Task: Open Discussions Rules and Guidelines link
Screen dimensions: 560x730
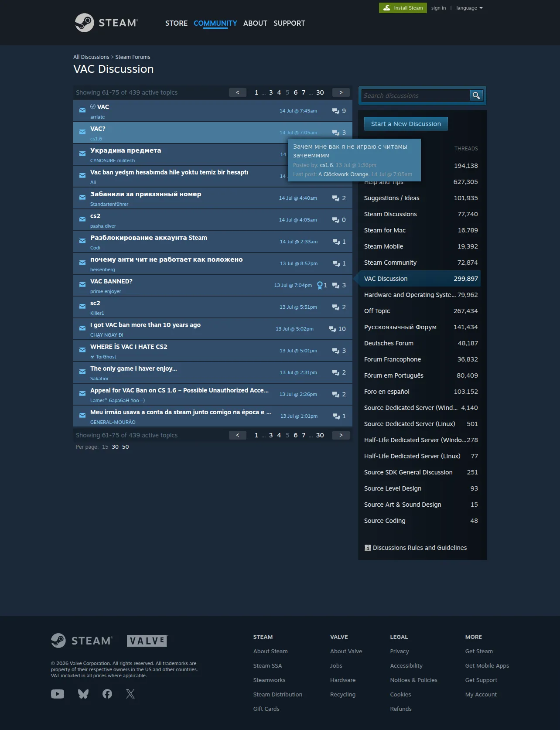Action: (420, 548)
